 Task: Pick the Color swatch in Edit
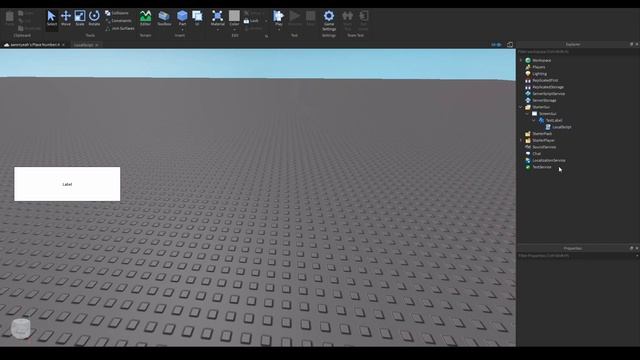coord(234,16)
